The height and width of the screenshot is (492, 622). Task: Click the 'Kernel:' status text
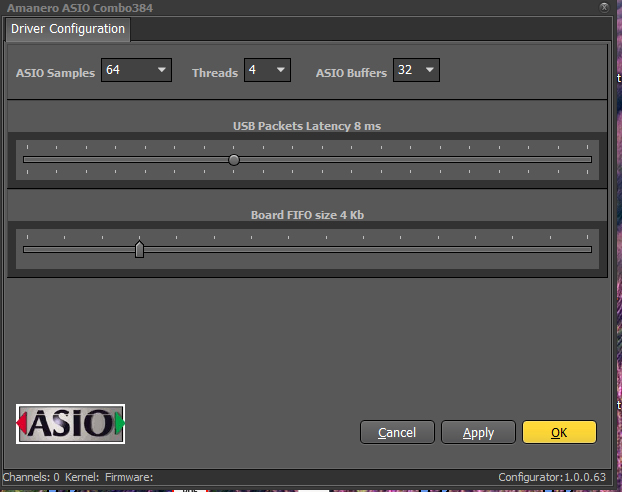point(82,477)
